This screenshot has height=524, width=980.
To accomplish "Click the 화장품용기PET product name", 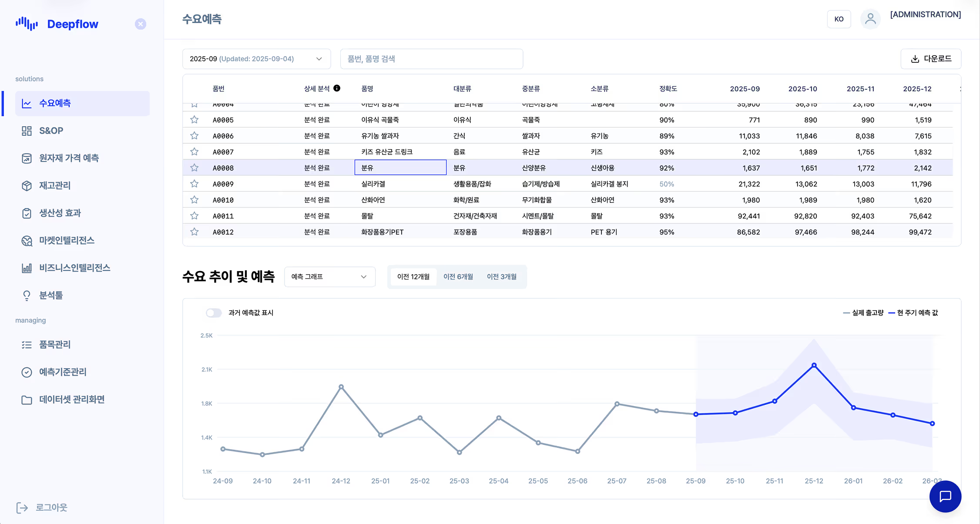I will (x=383, y=232).
